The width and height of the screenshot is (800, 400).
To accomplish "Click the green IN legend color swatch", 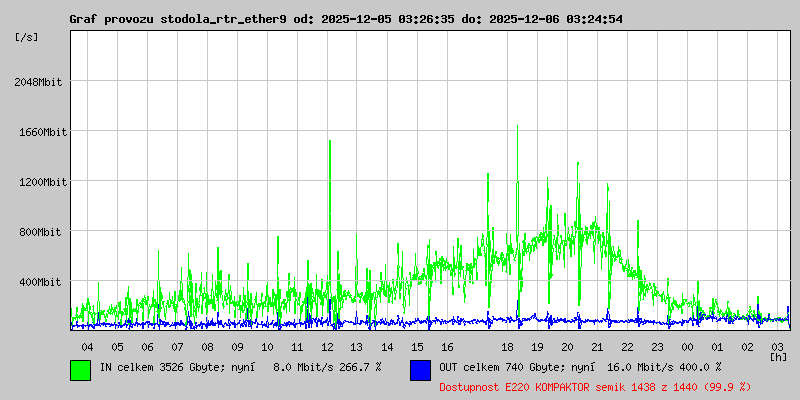I will tap(80, 369).
